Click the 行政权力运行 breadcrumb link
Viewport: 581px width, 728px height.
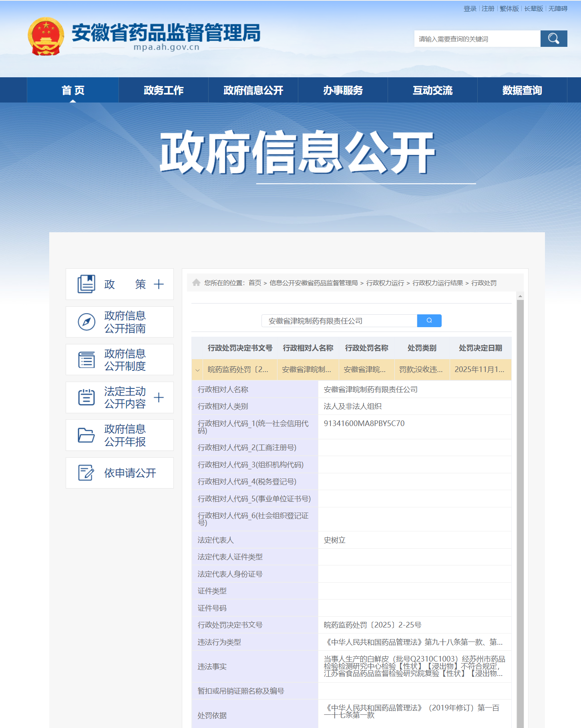385,283
